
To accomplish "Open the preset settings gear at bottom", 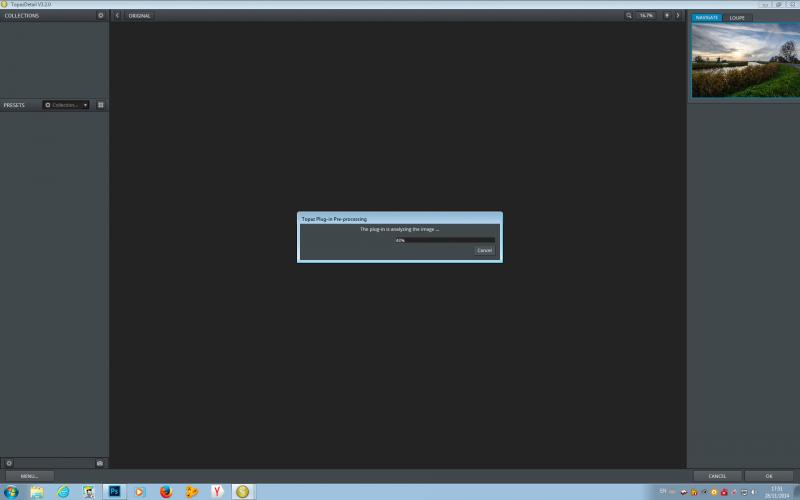I will click(9, 463).
